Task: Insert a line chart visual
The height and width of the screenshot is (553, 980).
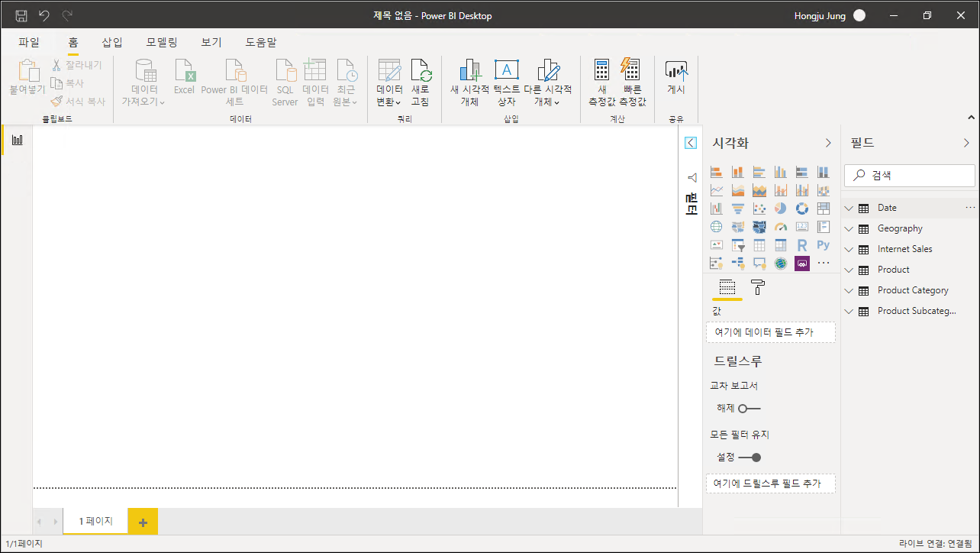Action: point(716,190)
